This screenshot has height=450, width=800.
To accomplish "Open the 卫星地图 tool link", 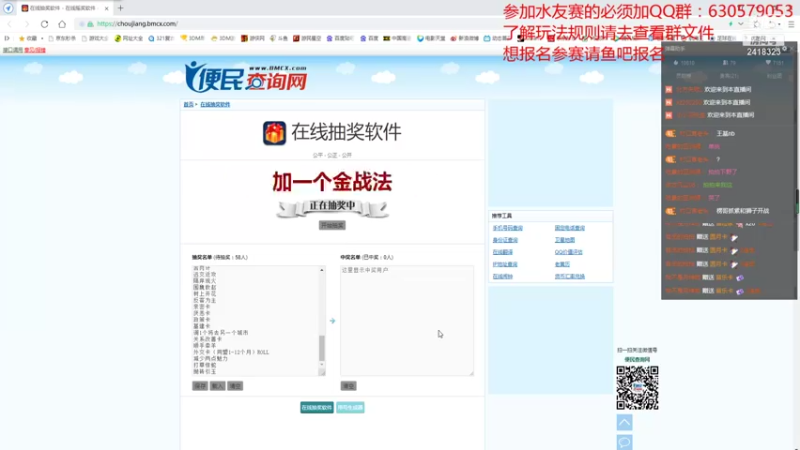I will [x=565, y=240].
